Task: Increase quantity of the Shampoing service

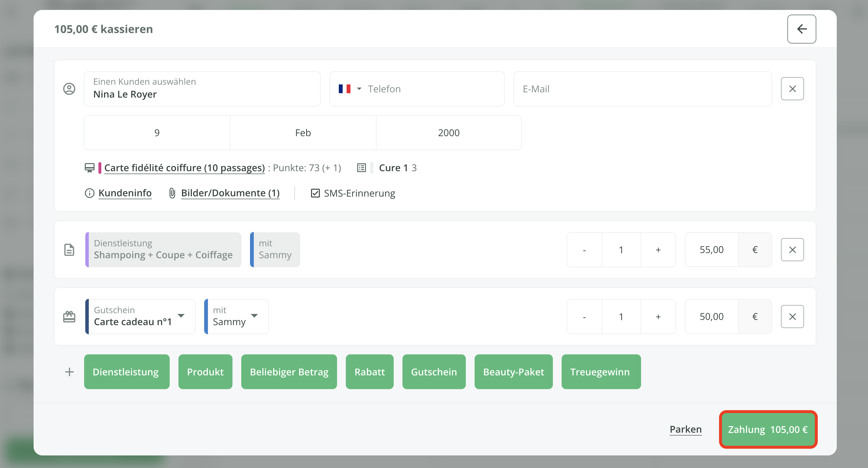Action: point(658,250)
